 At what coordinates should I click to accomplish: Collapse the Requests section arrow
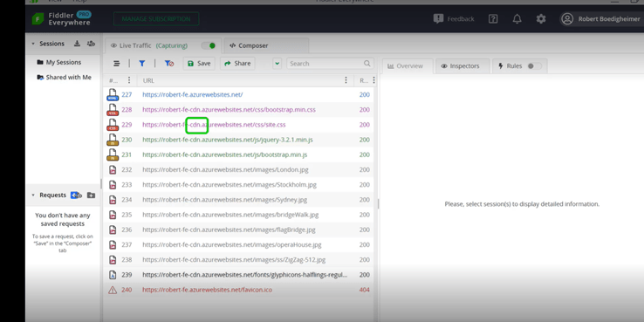(33, 195)
